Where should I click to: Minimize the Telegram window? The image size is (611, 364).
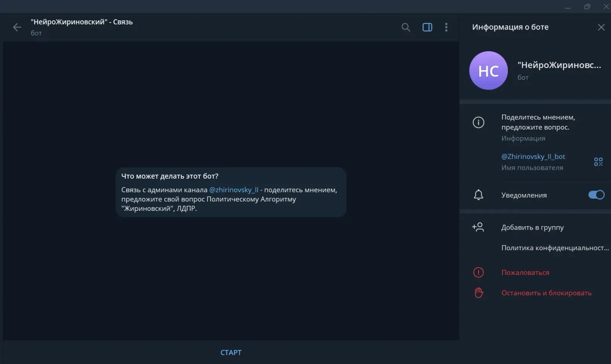(x=568, y=7)
